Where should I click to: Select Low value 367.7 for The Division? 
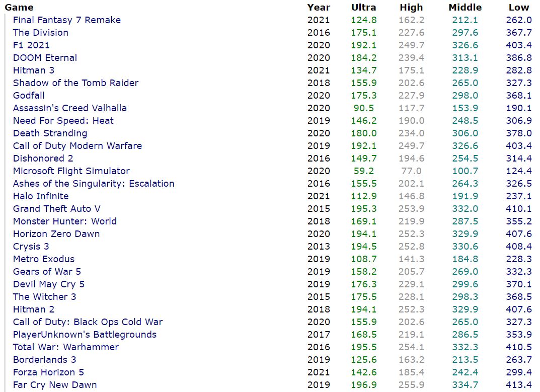coord(519,33)
